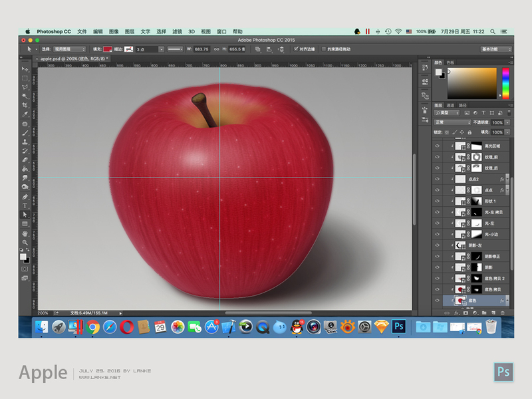Screen dimensions: 532x399
Task: Click create new group folder icon
Action: [484, 313]
